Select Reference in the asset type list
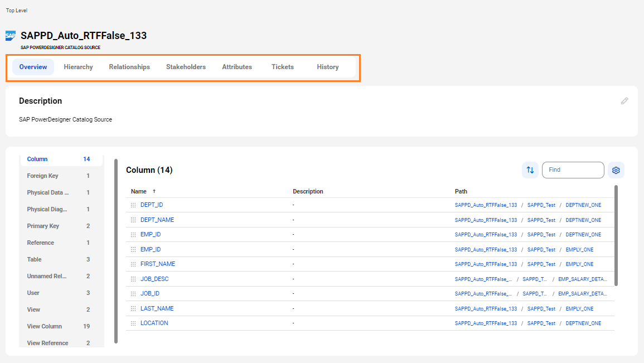Screen dimensions: 644x363 pyautogui.click(x=61, y=243)
